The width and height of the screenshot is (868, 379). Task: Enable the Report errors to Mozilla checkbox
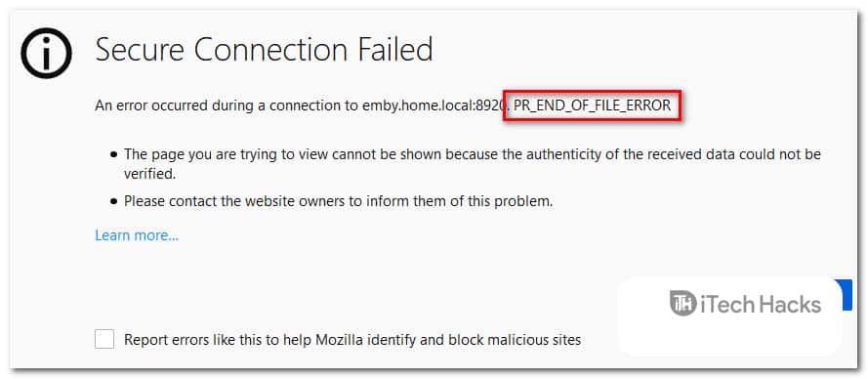[104, 339]
